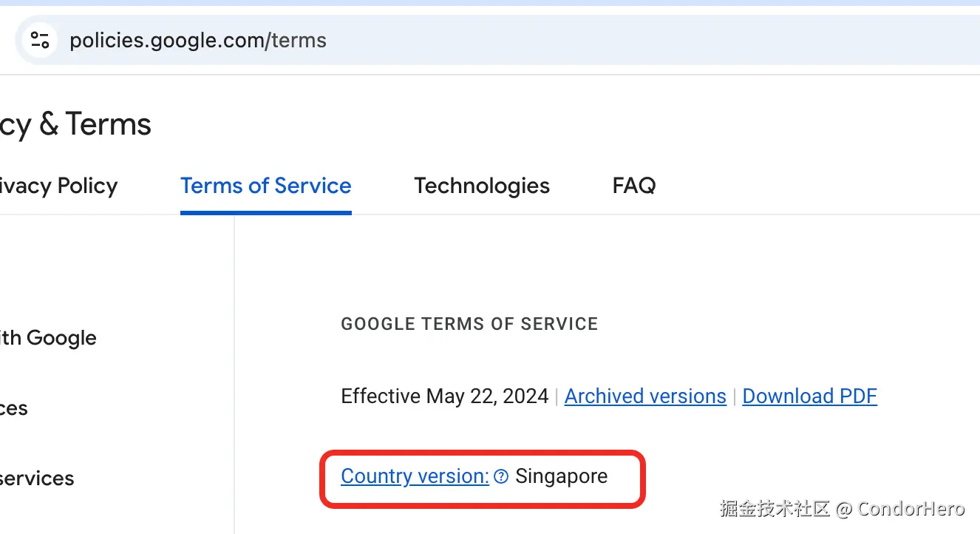Open the FAQ tab

(634, 186)
